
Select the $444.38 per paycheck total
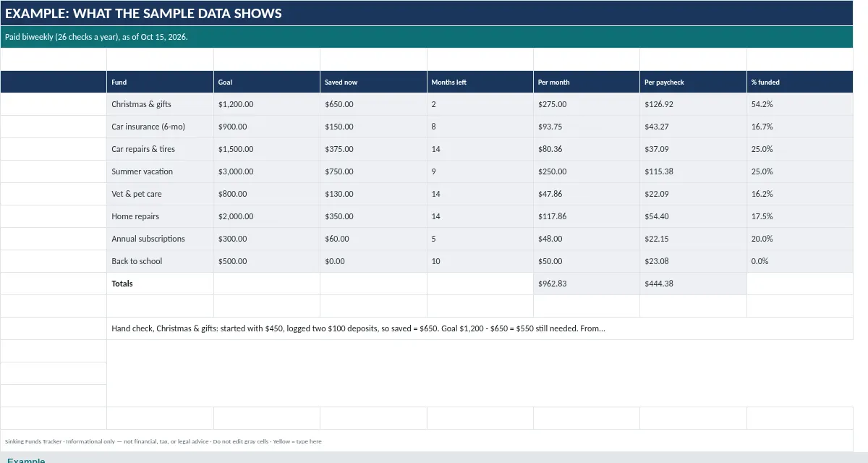(693, 284)
